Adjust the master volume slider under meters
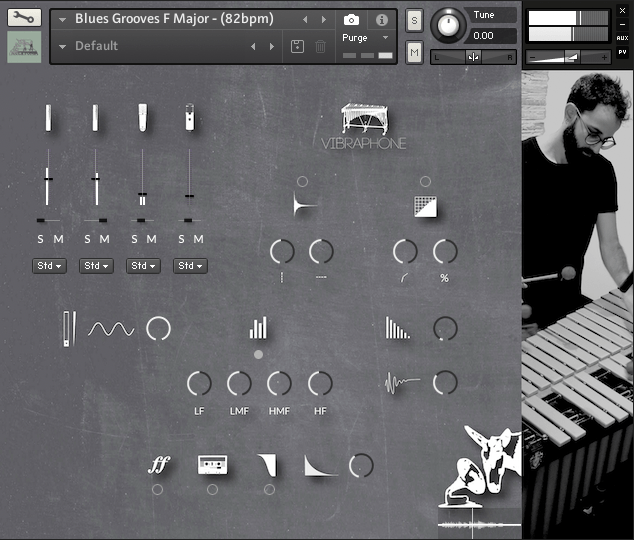The height and width of the screenshot is (540, 634). coord(568,57)
